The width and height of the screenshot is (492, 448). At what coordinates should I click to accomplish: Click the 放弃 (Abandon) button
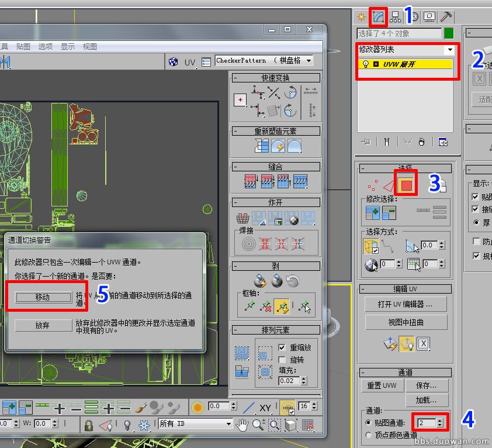43,326
